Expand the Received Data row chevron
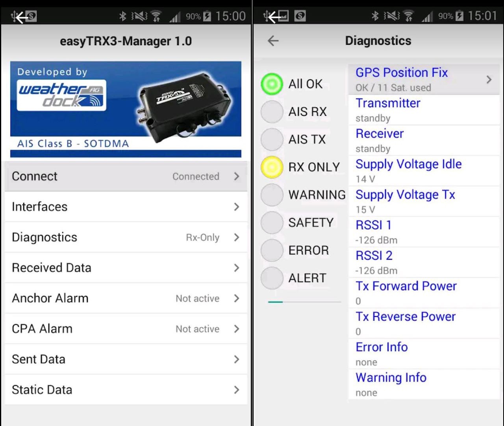Image resolution: width=504 pixels, height=426 pixels. click(236, 268)
